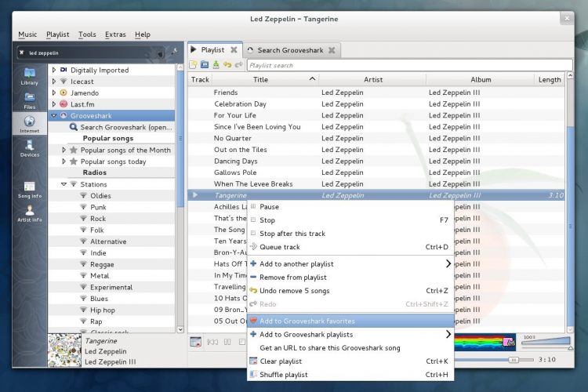This screenshot has width=588, height=392.
Task: Click the new playlist icon
Action: click(x=193, y=65)
